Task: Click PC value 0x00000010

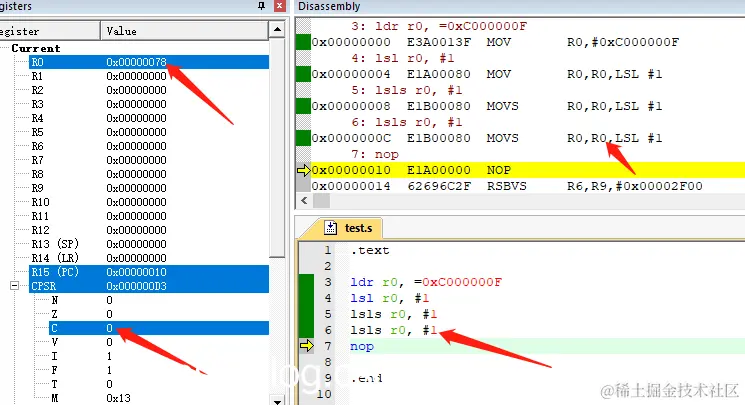Action: click(136, 272)
